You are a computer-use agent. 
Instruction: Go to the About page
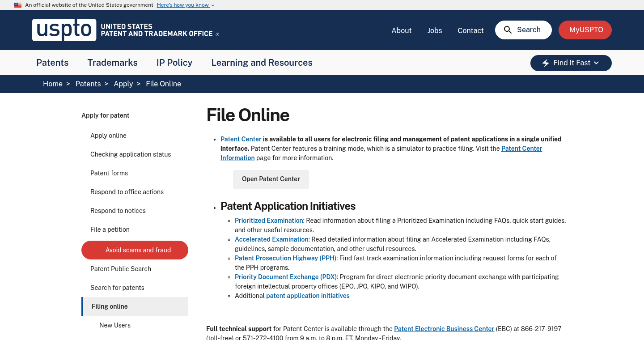point(401,30)
